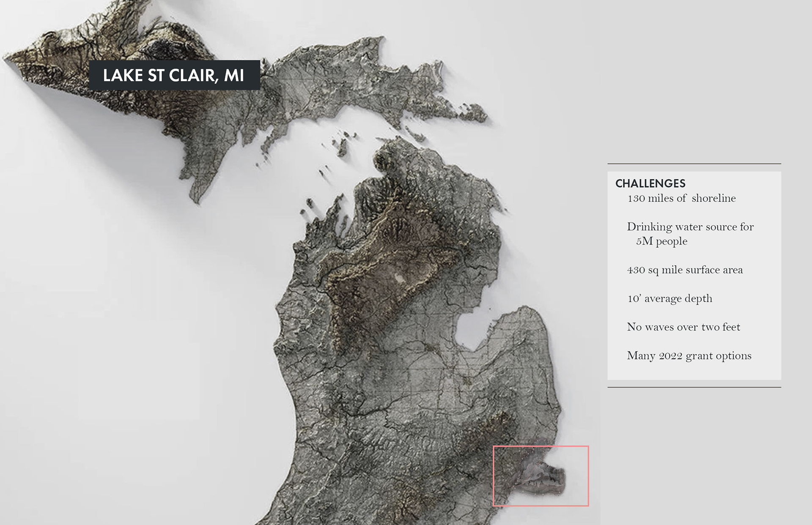
Task: Click the '5M people' text
Action: 661,241
